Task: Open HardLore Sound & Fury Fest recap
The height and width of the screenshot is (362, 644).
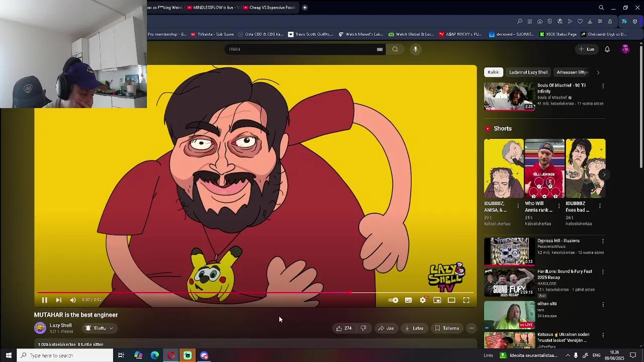Action: pos(509,283)
